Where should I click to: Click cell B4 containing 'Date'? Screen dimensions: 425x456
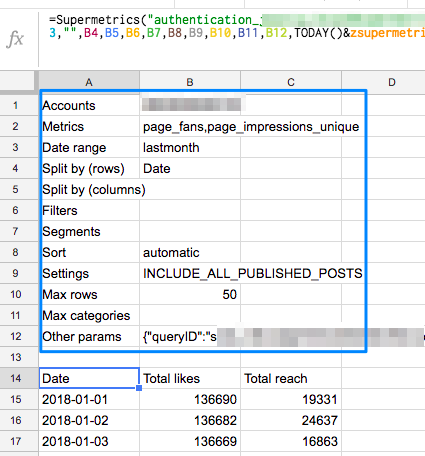pos(190,169)
